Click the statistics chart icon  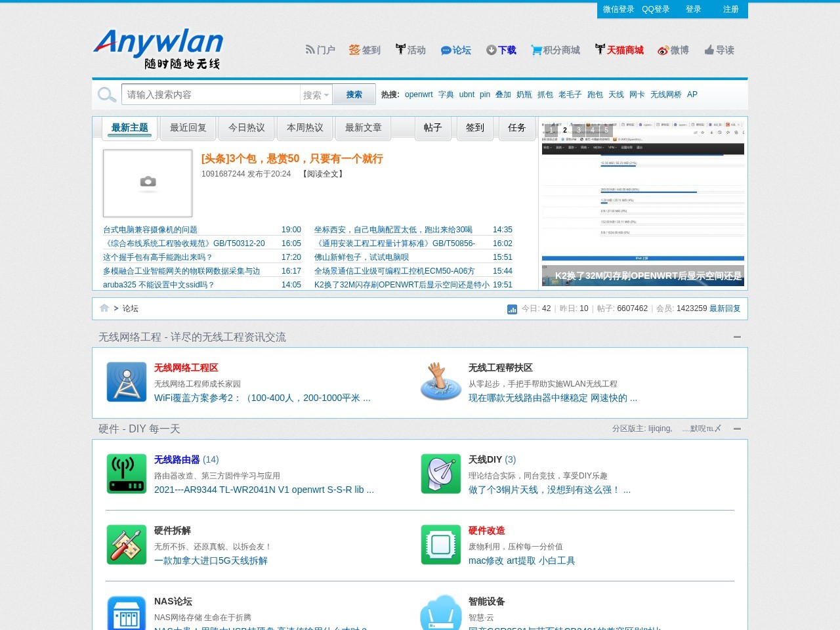[512, 309]
